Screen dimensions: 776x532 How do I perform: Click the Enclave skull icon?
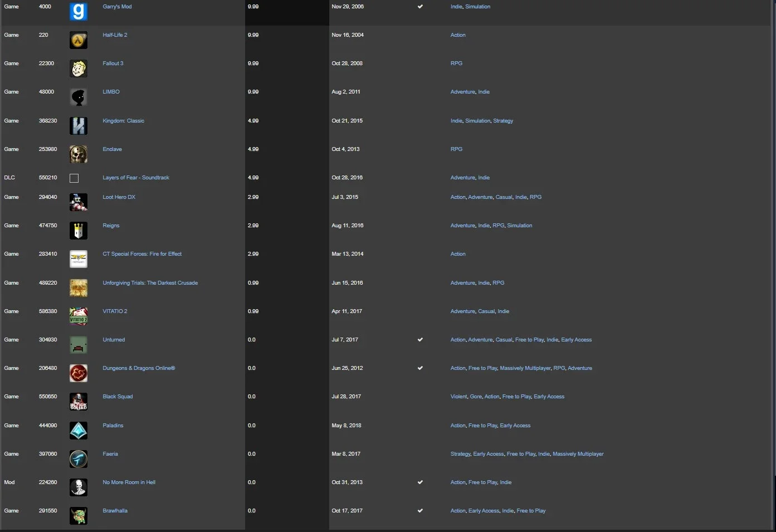[79, 154]
